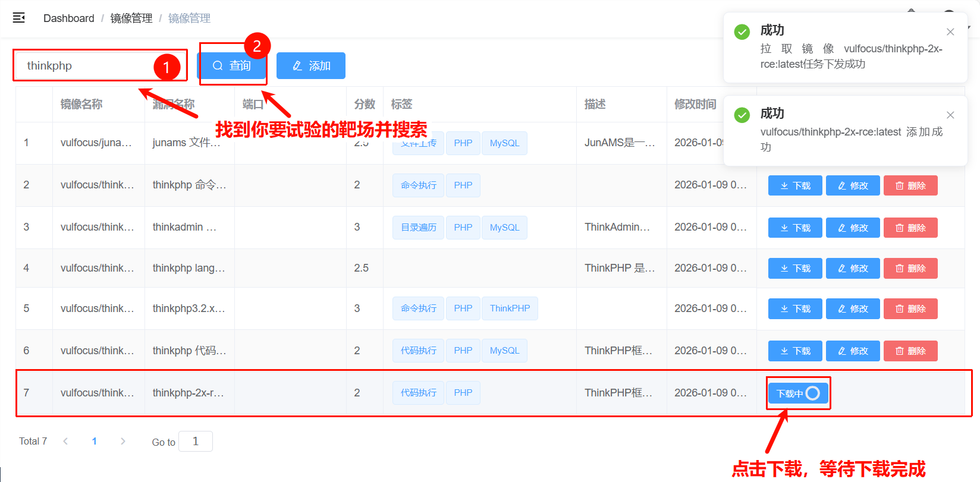Screen dimensions: 980x482
Task: Click the 查询 search button
Action: click(x=232, y=65)
